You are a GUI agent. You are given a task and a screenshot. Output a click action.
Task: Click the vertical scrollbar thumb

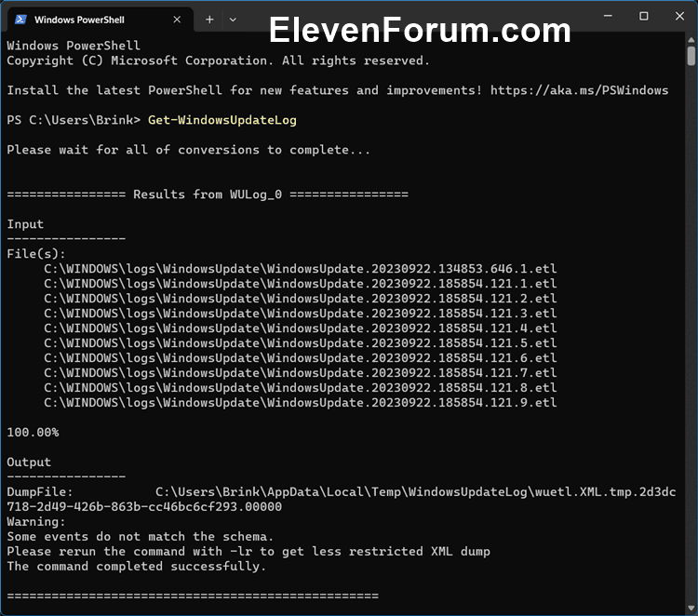[691, 56]
